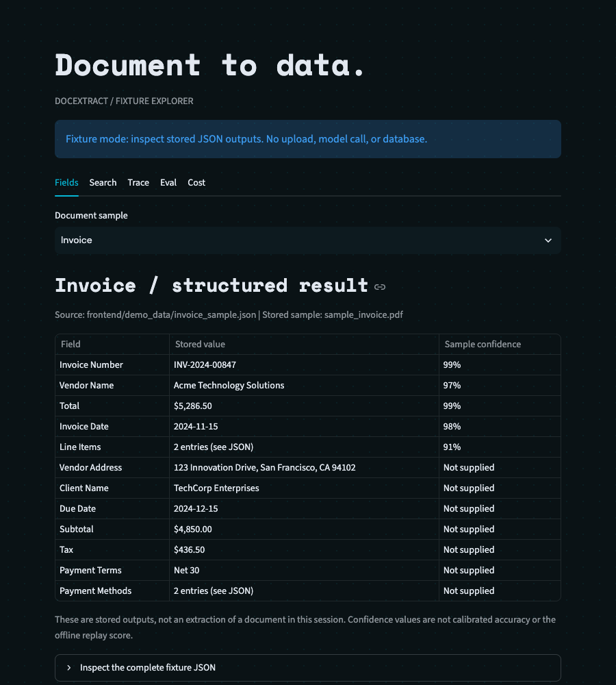The height and width of the screenshot is (685, 616).
Task: Click the Invoice Number field label
Action: click(91, 365)
